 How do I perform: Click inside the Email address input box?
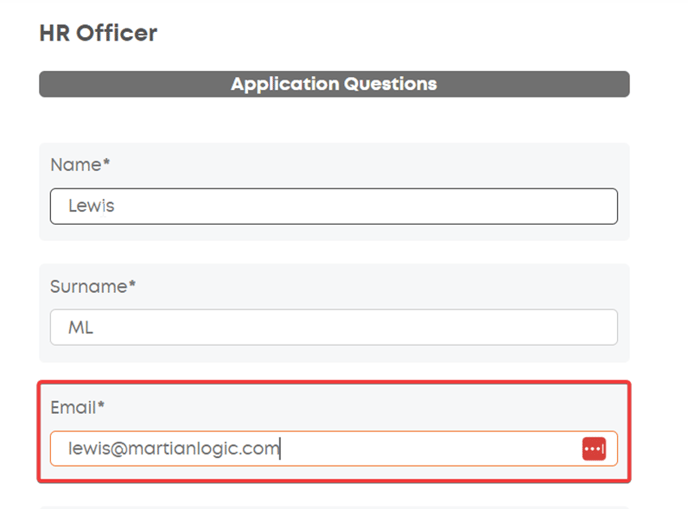tap(334, 448)
